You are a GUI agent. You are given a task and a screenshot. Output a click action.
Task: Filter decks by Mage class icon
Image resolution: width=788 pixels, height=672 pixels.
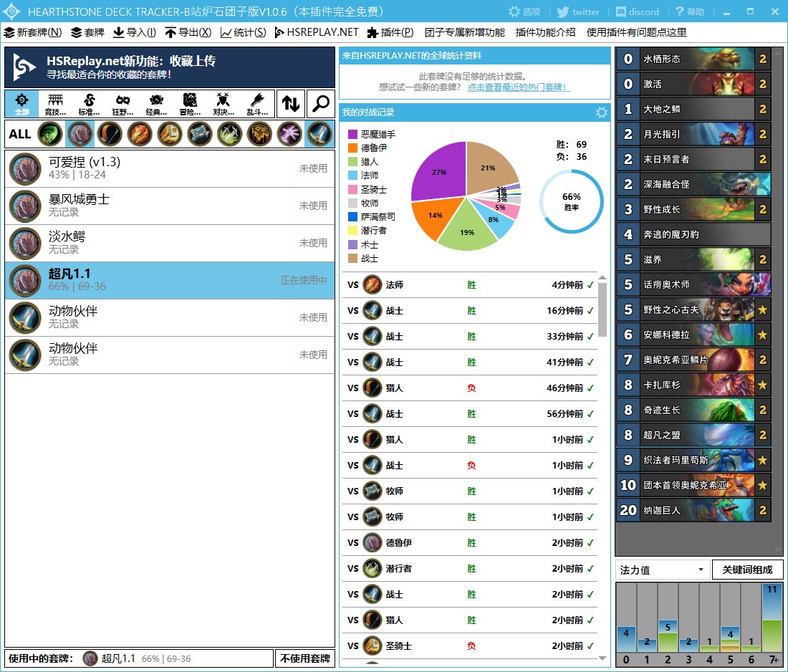tap(140, 134)
